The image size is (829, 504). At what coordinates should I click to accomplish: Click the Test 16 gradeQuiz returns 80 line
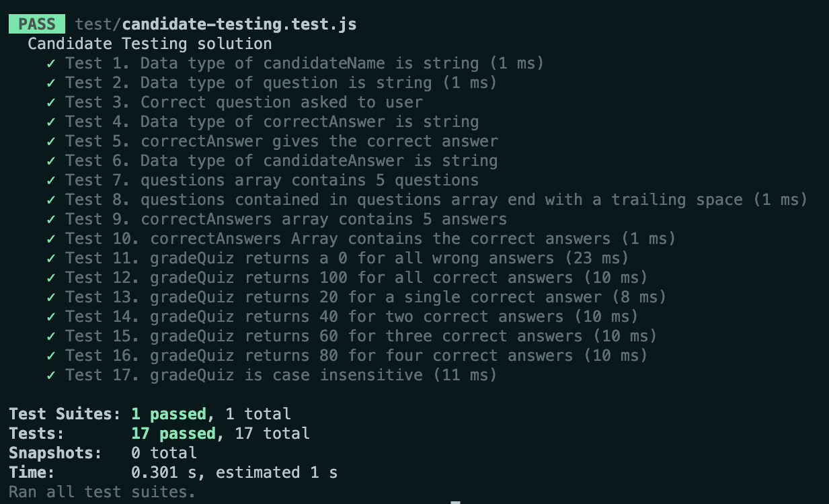tap(356, 356)
